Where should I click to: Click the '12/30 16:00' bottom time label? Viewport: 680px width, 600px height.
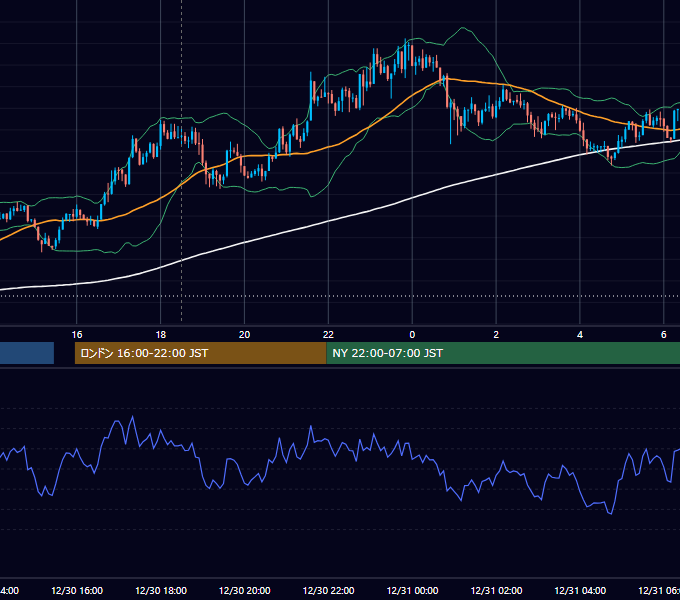pyautogui.click(x=77, y=590)
